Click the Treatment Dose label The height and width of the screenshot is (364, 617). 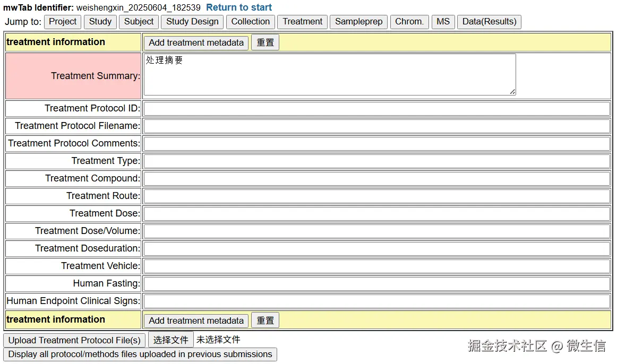(x=105, y=213)
